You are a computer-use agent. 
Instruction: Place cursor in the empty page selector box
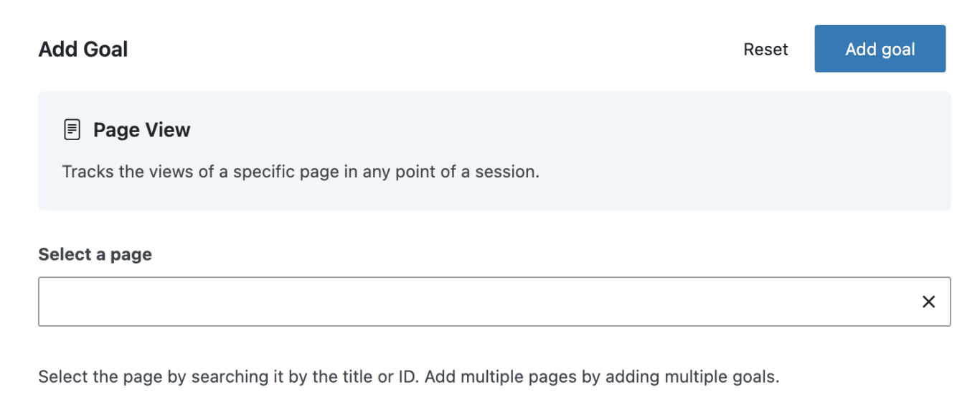click(x=473, y=302)
